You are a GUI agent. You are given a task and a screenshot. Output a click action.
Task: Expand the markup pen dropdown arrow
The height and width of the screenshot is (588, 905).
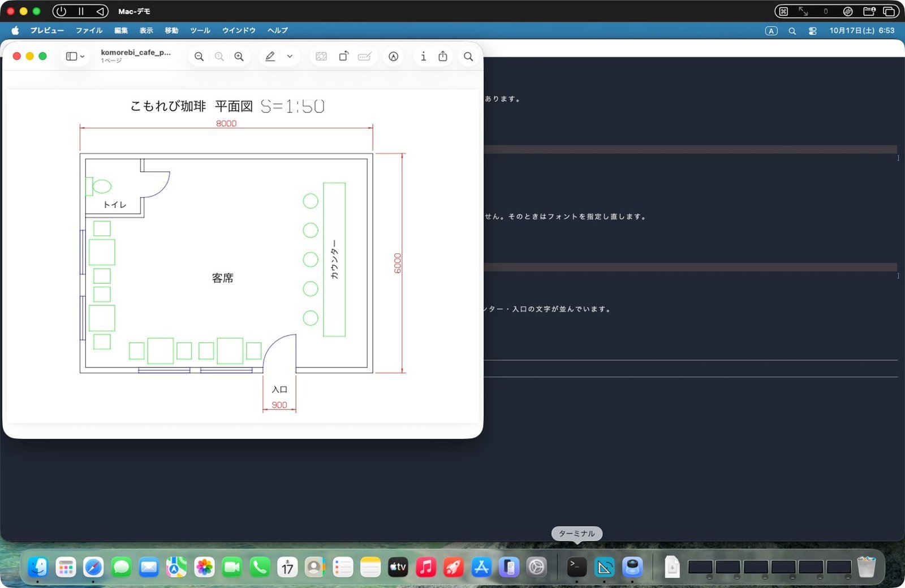(x=290, y=57)
